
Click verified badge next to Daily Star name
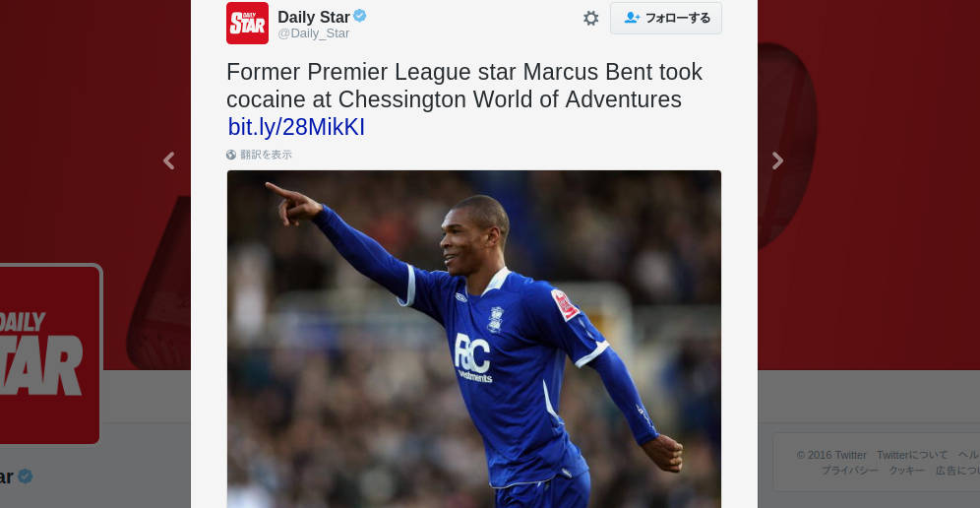point(360,16)
